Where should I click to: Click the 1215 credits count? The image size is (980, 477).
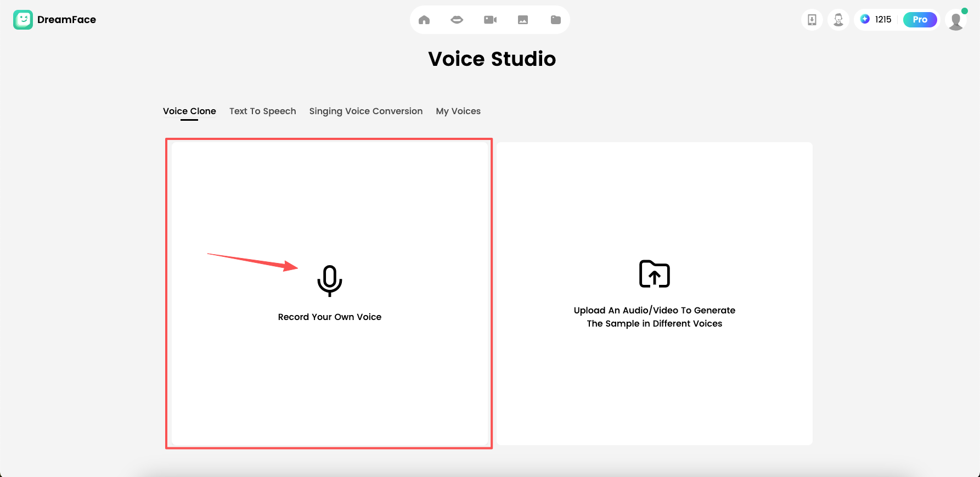tap(883, 19)
